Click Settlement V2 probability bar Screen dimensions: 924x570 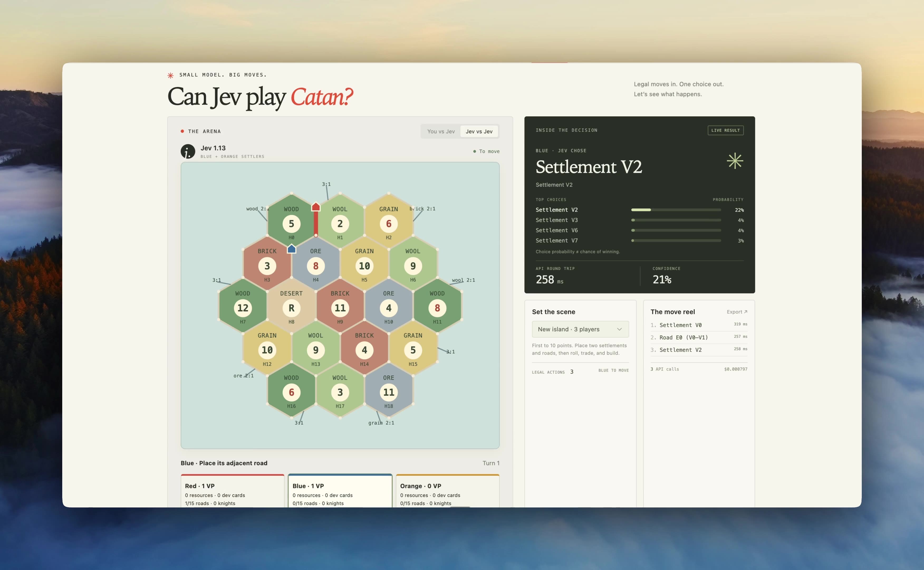[x=676, y=210]
